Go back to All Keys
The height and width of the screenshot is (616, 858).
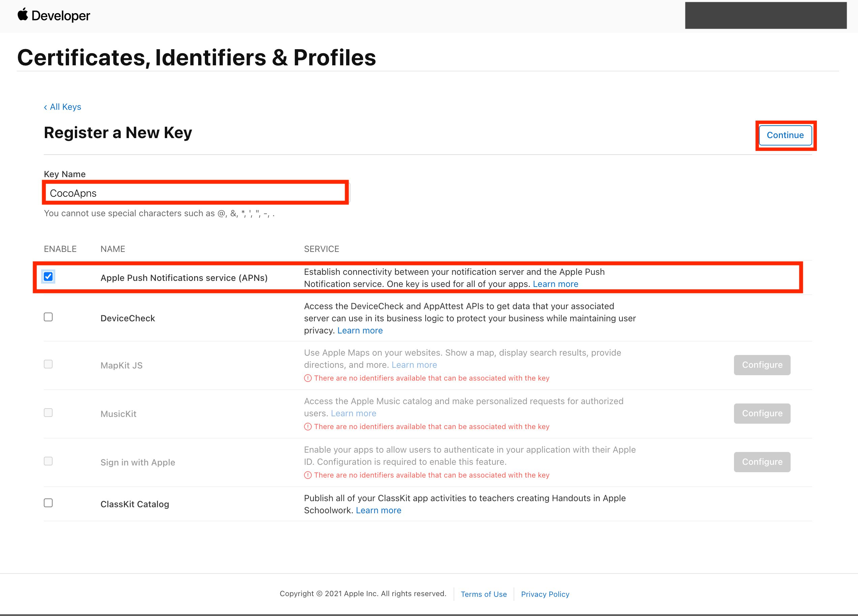(62, 107)
